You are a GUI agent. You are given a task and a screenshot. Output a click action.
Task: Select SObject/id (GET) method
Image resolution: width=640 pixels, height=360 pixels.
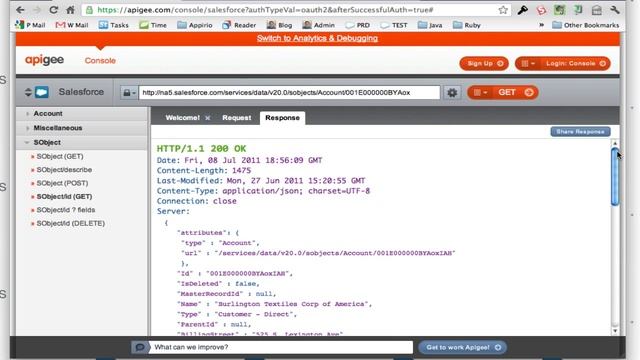[x=64, y=197]
